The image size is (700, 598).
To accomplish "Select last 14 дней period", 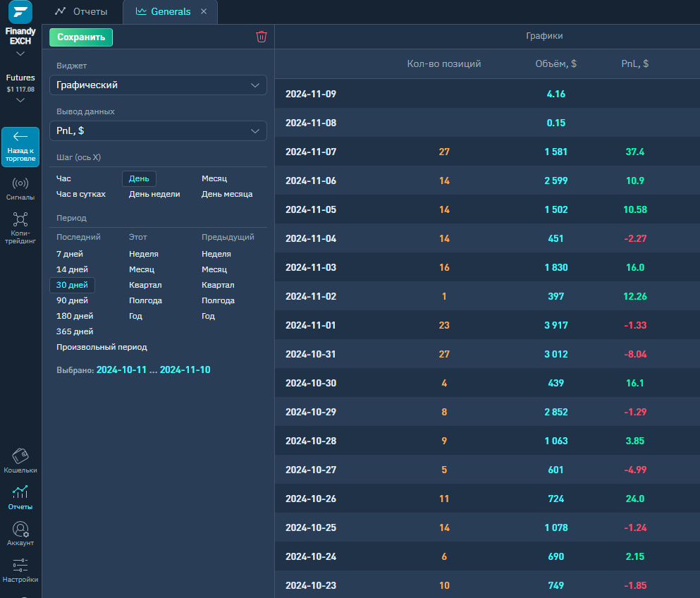I will click(72, 270).
